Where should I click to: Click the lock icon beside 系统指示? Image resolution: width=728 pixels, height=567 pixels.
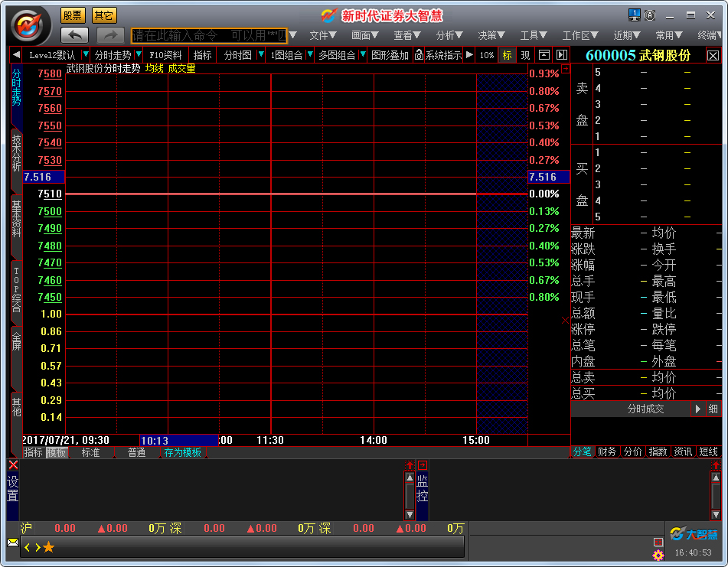(x=419, y=55)
